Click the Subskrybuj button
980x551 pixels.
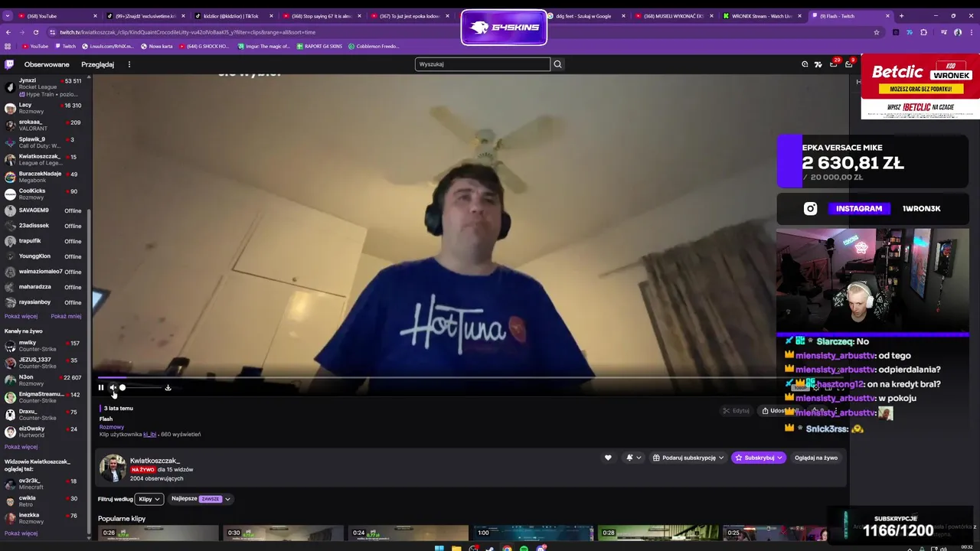click(758, 458)
